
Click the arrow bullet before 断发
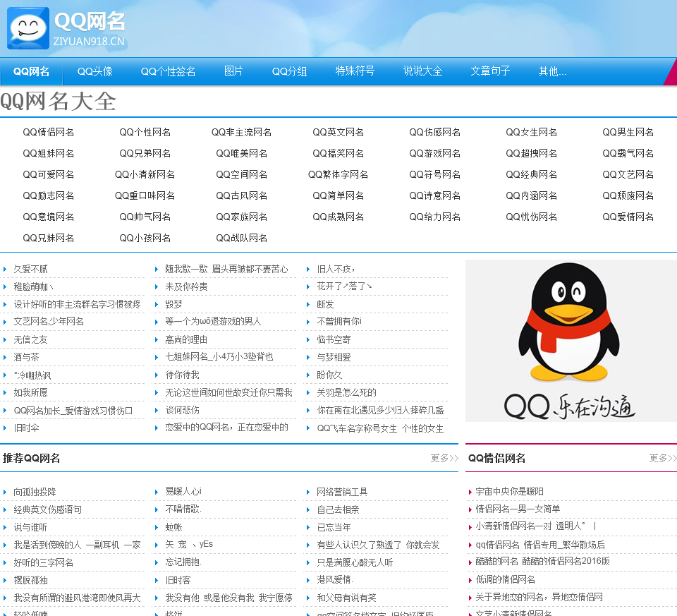tap(308, 304)
